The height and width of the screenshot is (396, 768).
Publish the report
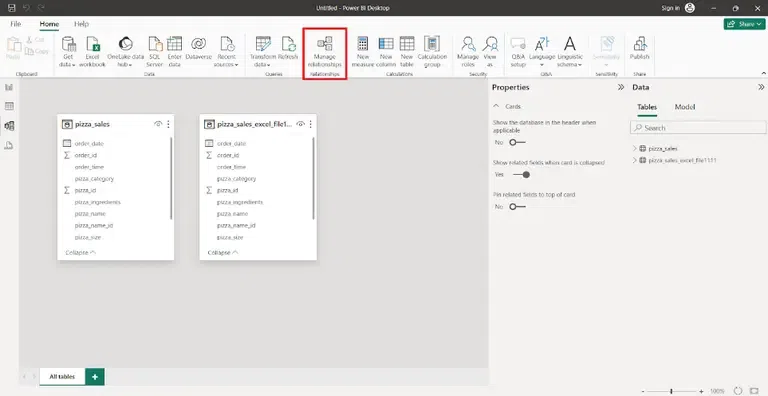[639, 49]
